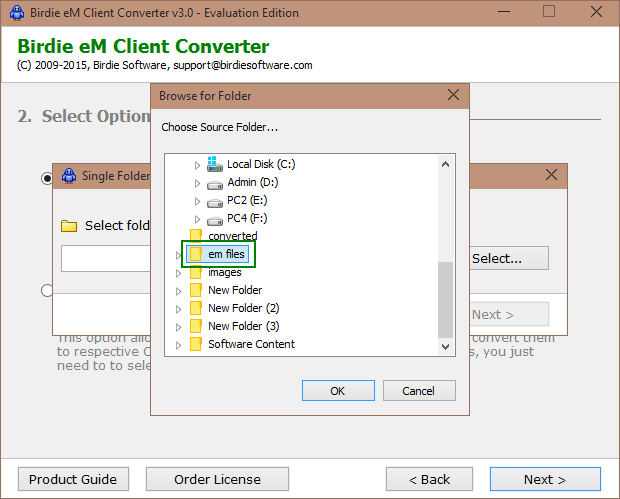Click the folder tree scroll down arrow

click(x=446, y=347)
